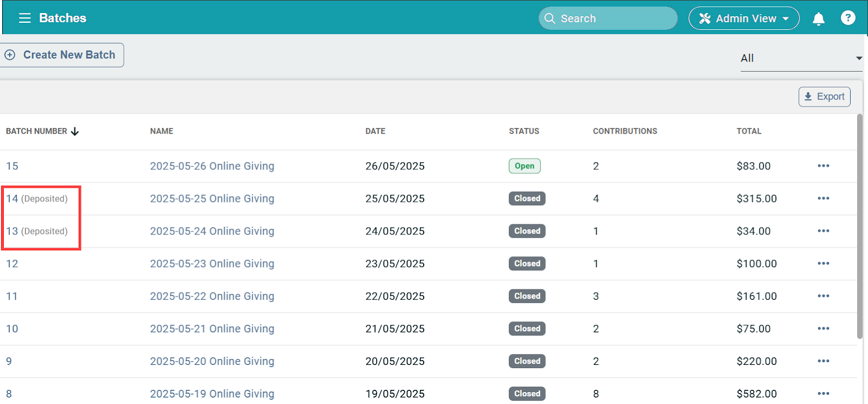868x404 pixels.
Task: Open the hamburger navigation menu
Action: [25, 18]
